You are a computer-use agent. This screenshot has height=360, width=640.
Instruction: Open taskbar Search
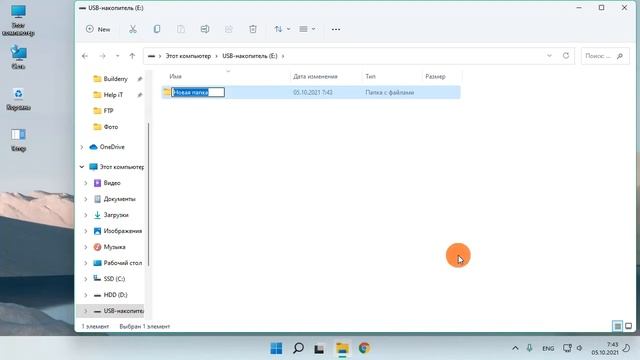coord(298,348)
